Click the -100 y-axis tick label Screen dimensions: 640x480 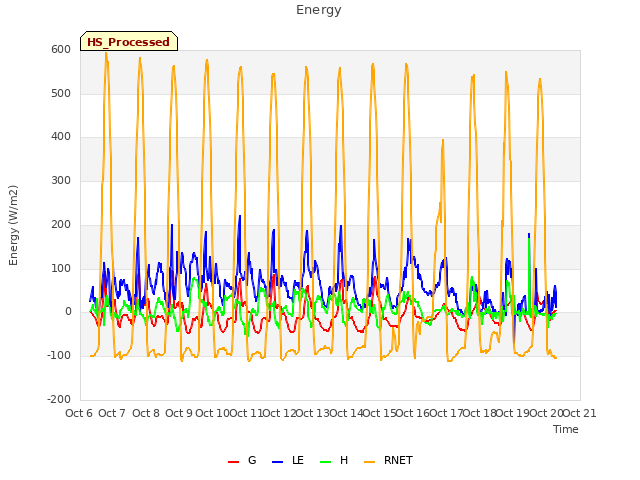coord(59,356)
